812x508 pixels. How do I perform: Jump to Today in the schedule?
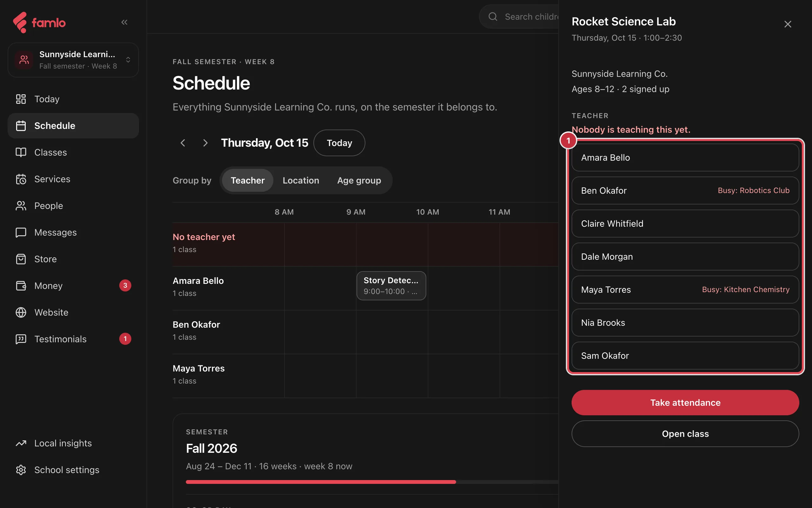tap(339, 143)
